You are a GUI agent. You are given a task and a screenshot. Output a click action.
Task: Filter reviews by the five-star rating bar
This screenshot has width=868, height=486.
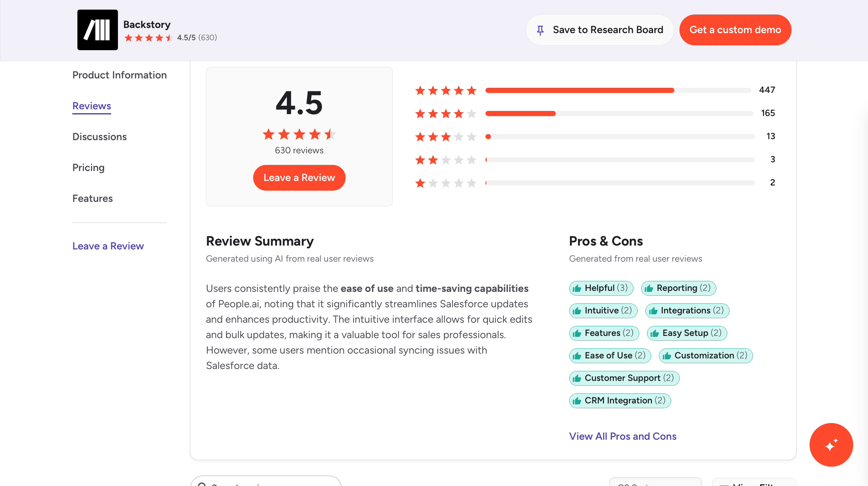click(617, 90)
